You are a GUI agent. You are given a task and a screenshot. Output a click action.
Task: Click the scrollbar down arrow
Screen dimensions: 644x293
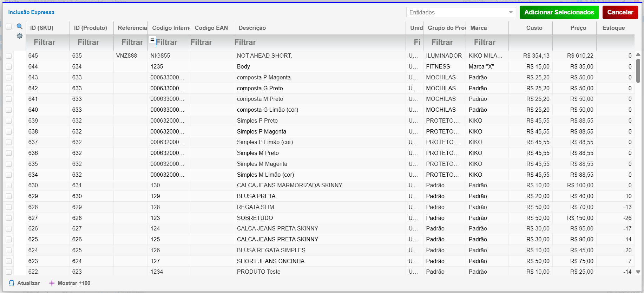pos(638,272)
